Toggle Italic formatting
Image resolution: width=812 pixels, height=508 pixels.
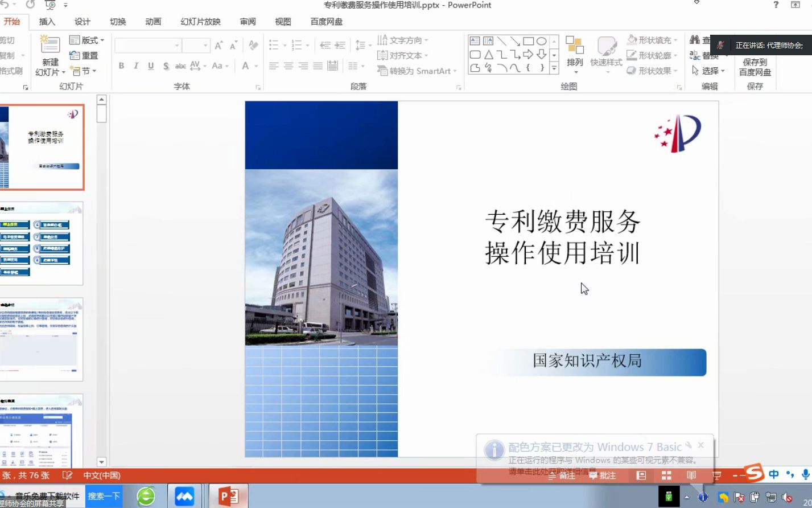[136, 66]
